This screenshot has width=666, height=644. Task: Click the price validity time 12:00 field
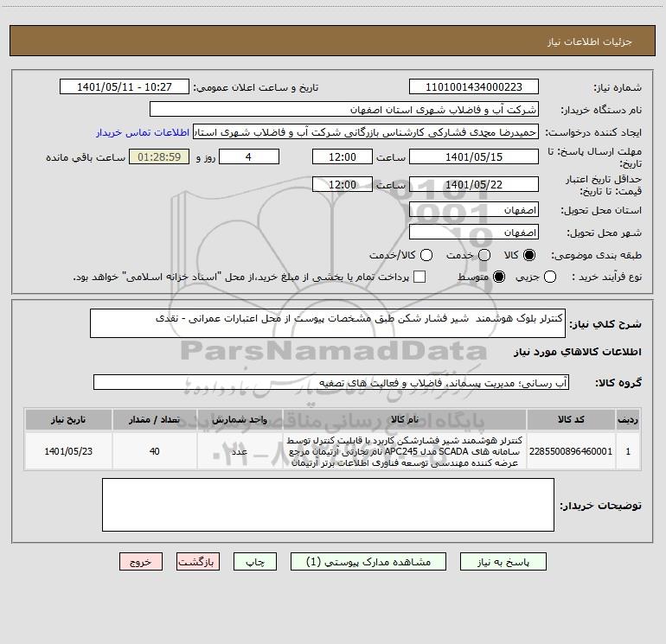click(343, 184)
